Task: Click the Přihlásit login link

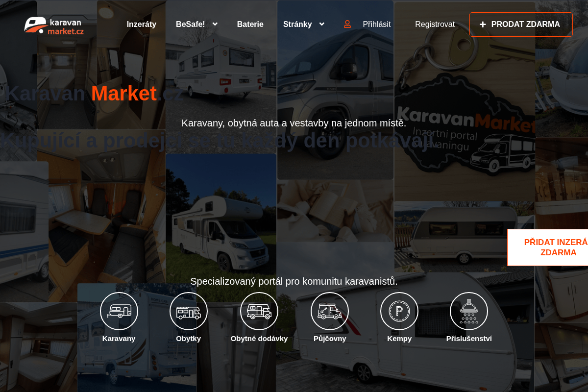Action: pyautogui.click(x=377, y=24)
